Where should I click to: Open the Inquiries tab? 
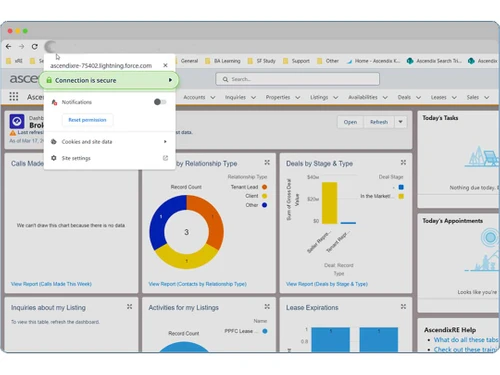click(x=235, y=97)
